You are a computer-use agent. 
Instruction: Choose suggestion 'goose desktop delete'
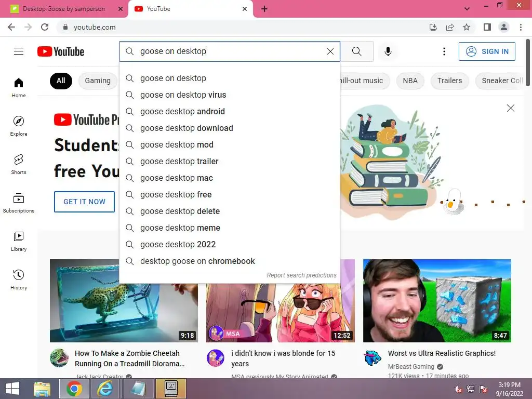(x=229, y=211)
